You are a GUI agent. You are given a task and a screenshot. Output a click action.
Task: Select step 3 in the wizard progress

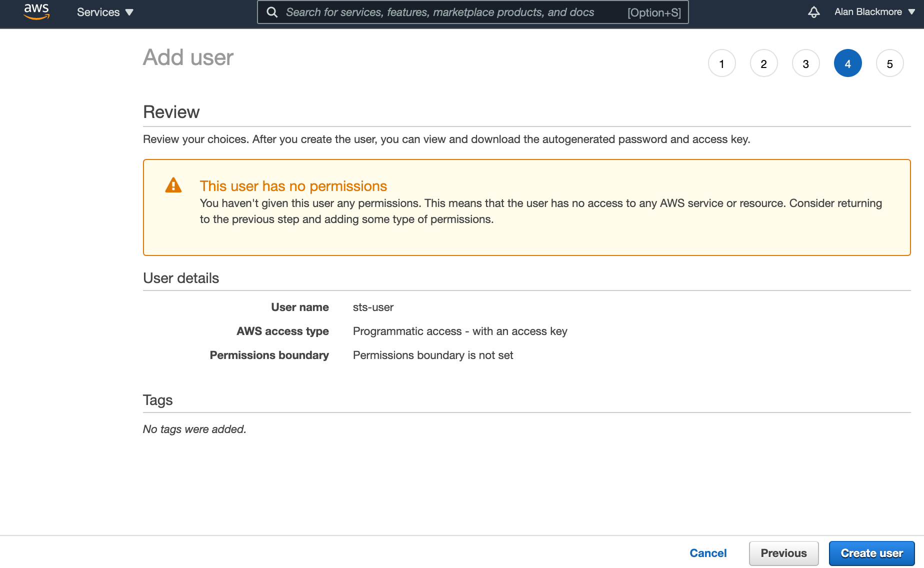coord(806,63)
